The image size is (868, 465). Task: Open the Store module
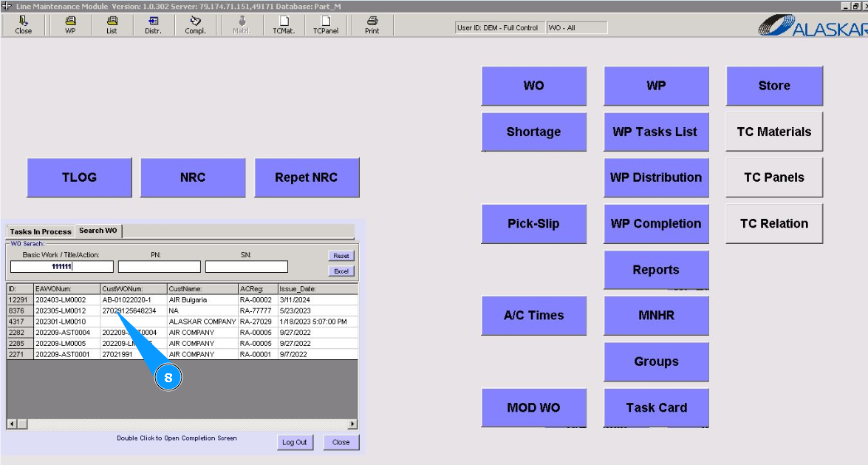[x=774, y=86]
